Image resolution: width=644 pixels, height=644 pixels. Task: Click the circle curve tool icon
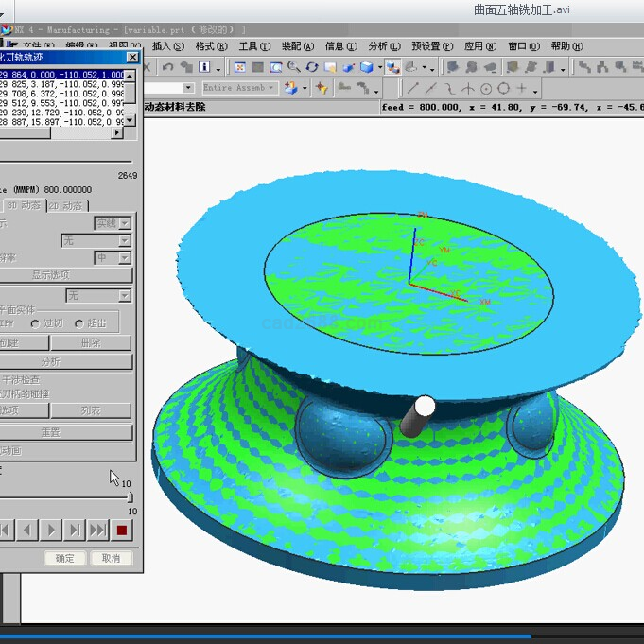(x=486, y=89)
